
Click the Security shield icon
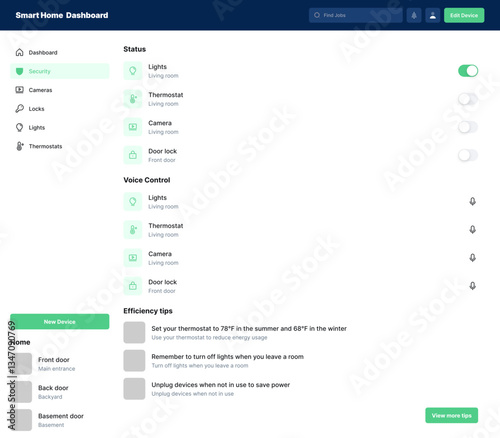(x=20, y=71)
